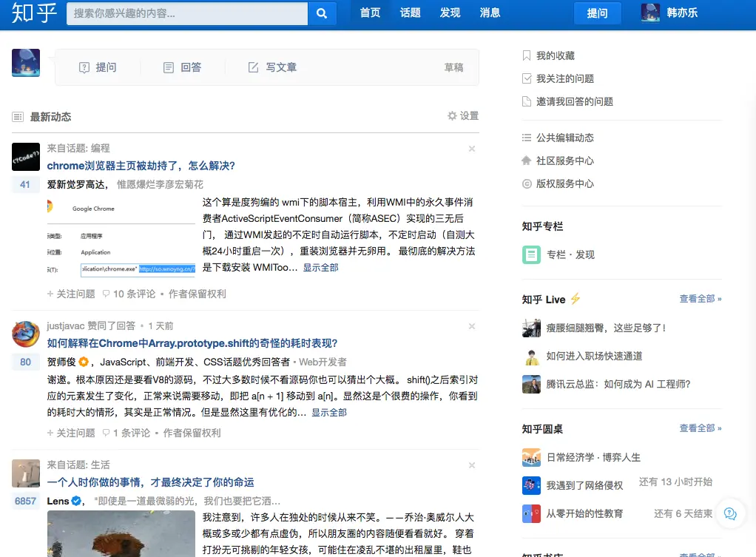Focus the search input field
Image resolution: width=756 pixels, height=557 pixels.
(x=187, y=13)
